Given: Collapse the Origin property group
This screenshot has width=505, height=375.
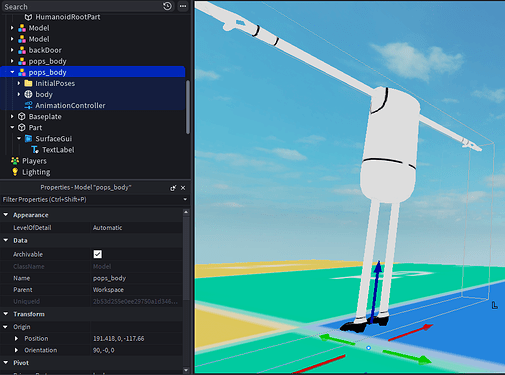Looking at the screenshot, I should click(x=6, y=327).
